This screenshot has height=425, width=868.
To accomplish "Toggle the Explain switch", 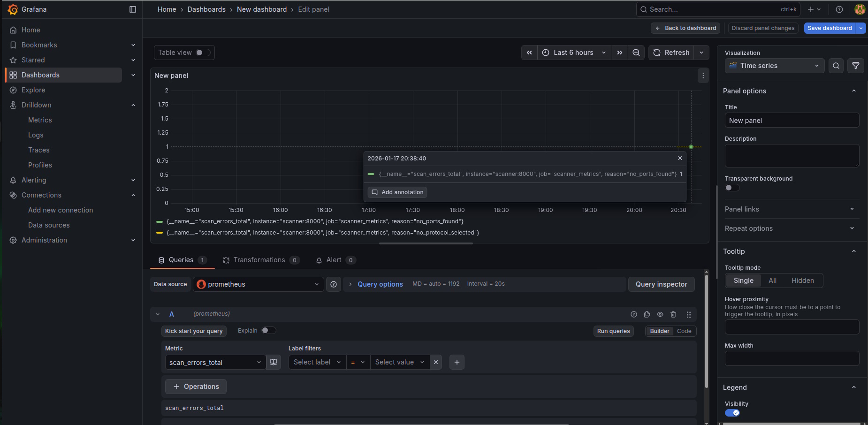I will click(268, 330).
